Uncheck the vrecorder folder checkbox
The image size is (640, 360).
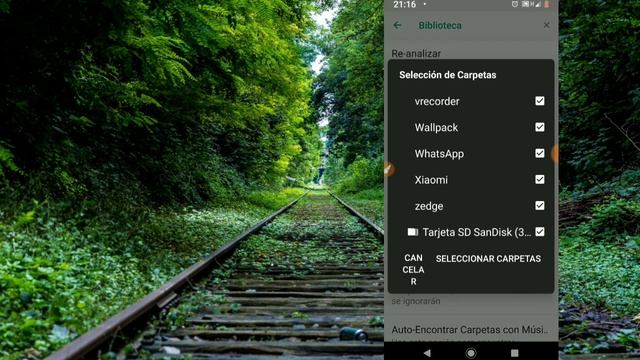tap(540, 101)
